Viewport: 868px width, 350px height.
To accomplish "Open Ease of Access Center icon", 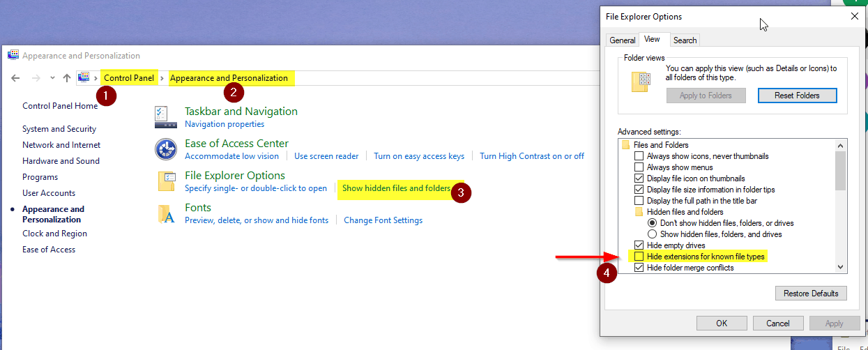I will point(166,149).
